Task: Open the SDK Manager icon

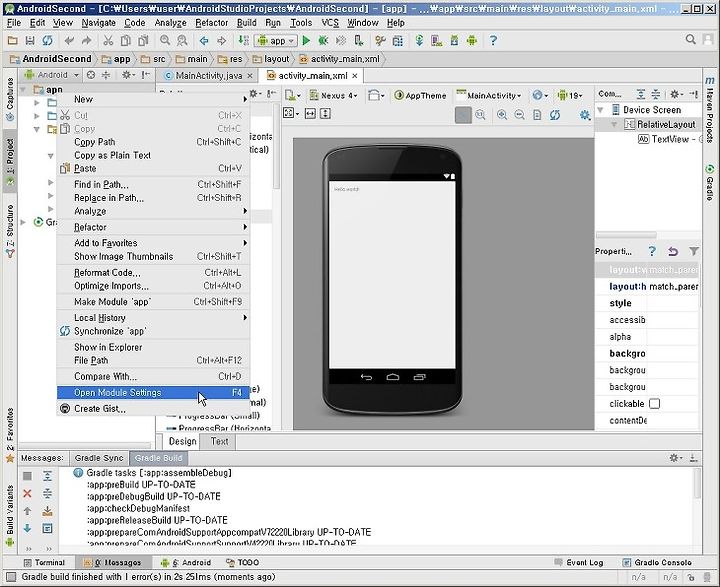Action: point(454,41)
